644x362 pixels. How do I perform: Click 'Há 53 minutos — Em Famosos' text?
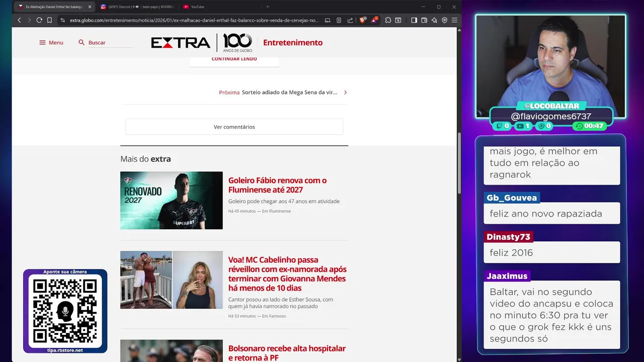click(x=257, y=316)
